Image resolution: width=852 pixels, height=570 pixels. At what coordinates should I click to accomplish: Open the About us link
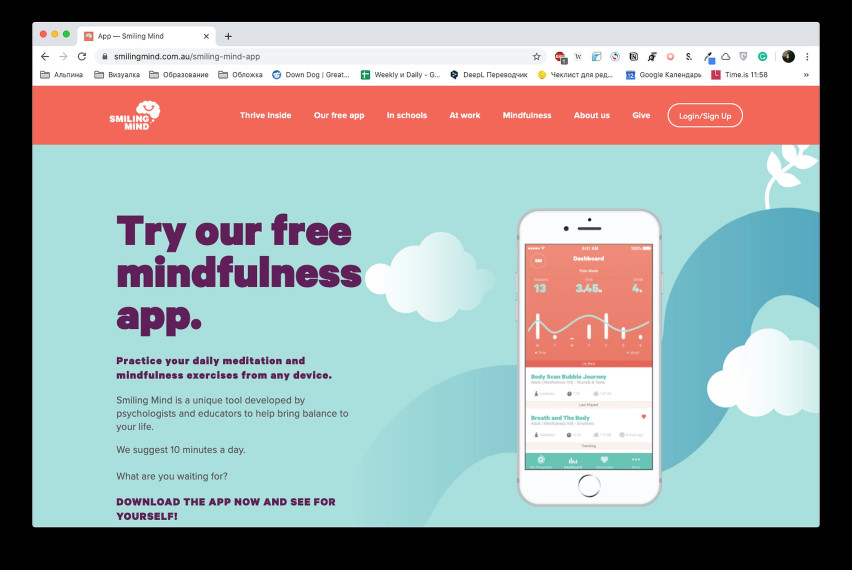[592, 115]
